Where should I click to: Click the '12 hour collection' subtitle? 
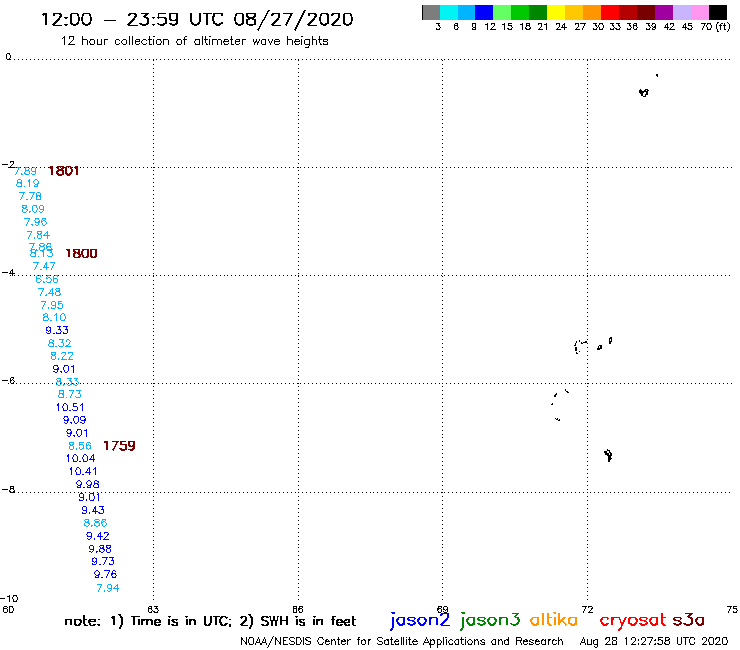coord(194,41)
